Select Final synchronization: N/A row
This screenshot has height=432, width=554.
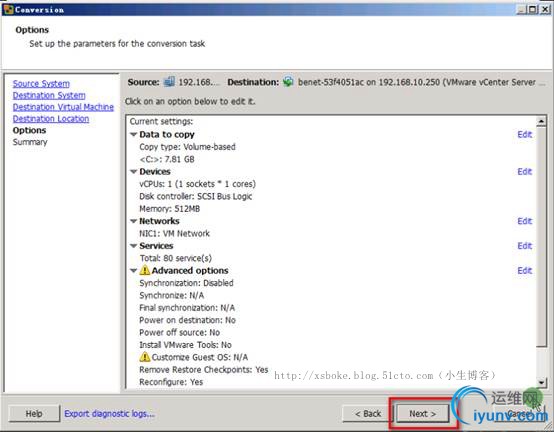[x=187, y=307]
